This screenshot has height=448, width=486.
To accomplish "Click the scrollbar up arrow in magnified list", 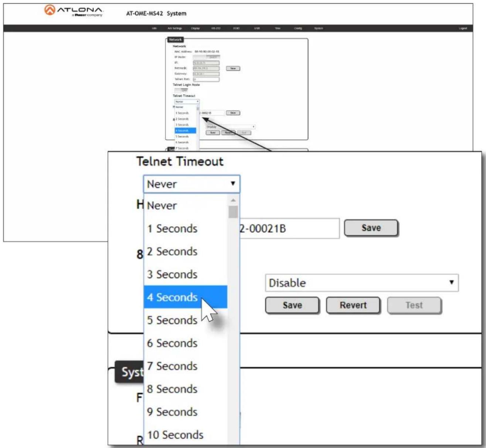I will tap(233, 200).
